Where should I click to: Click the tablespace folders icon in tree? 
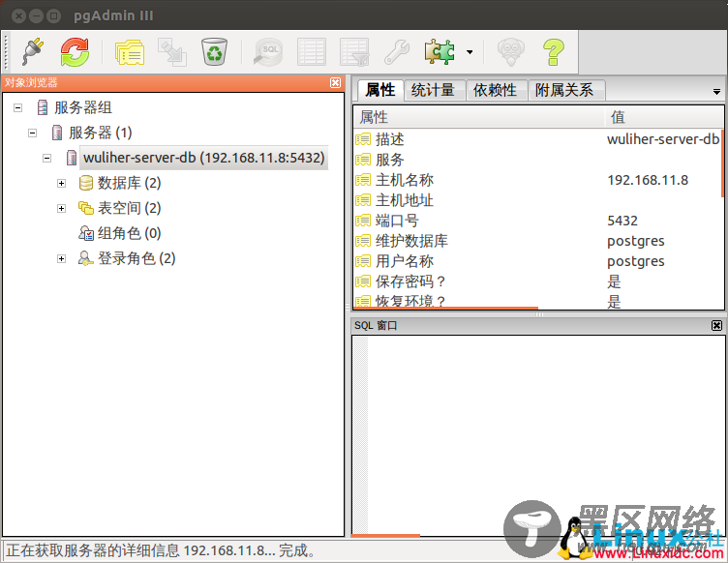pyautogui.click(x=86, y=208)
